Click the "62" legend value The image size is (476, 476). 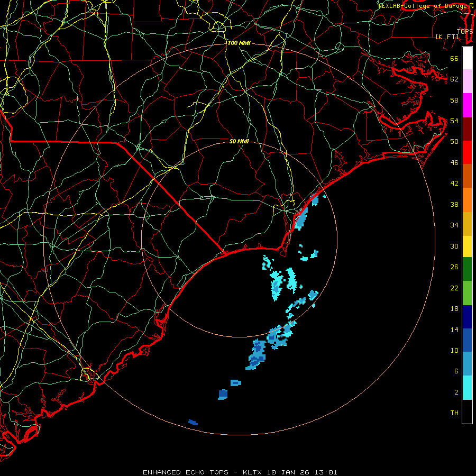click(x=454, y=79)
